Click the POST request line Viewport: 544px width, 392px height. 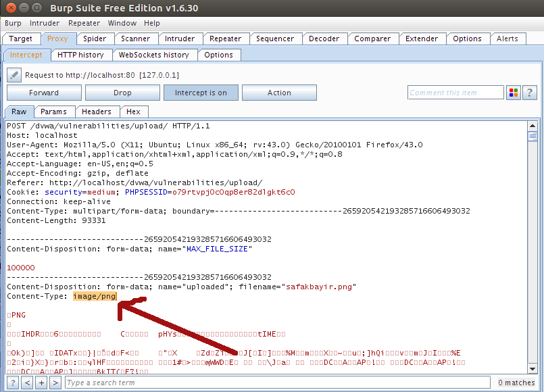108,126
